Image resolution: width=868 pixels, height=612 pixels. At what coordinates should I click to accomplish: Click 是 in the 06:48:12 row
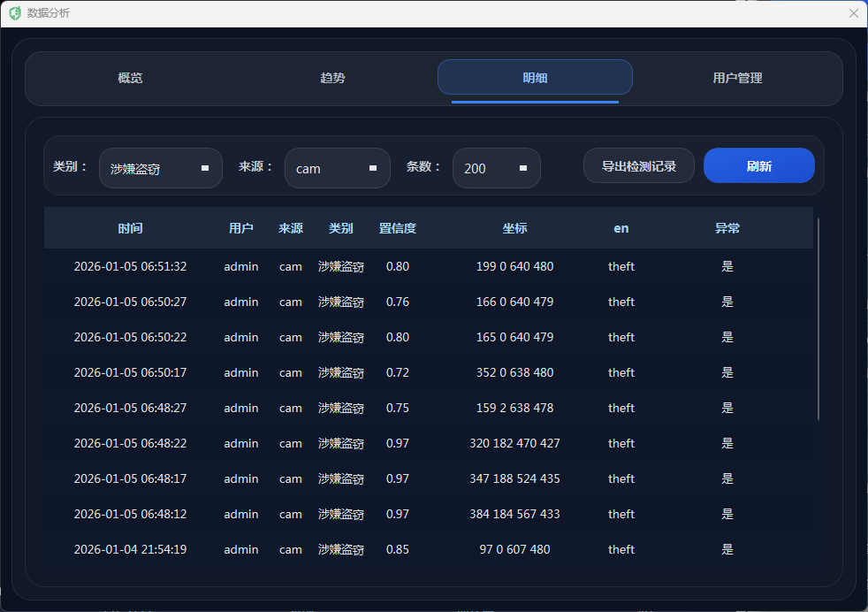(727, 515)
